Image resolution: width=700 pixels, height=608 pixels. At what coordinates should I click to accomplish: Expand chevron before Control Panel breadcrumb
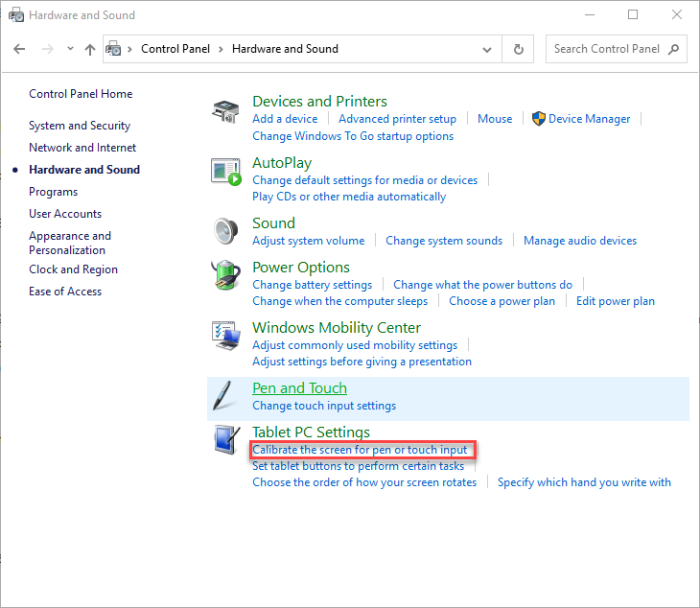pyautogui.click(x=129, y=49)
